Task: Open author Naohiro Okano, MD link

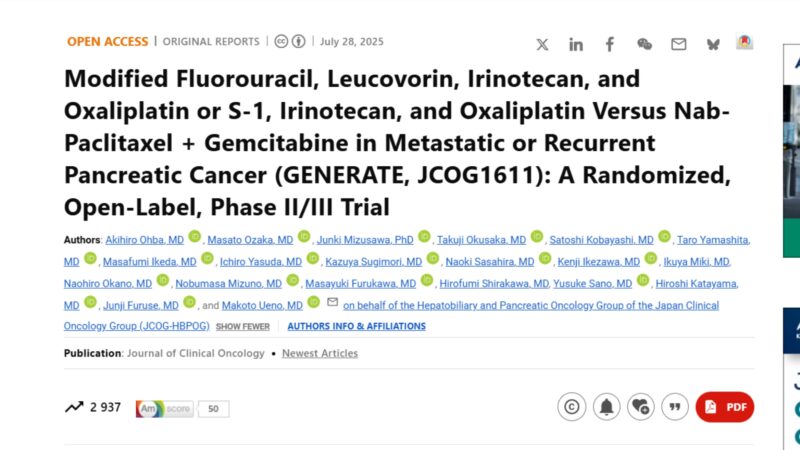Action: click(108, 284)
